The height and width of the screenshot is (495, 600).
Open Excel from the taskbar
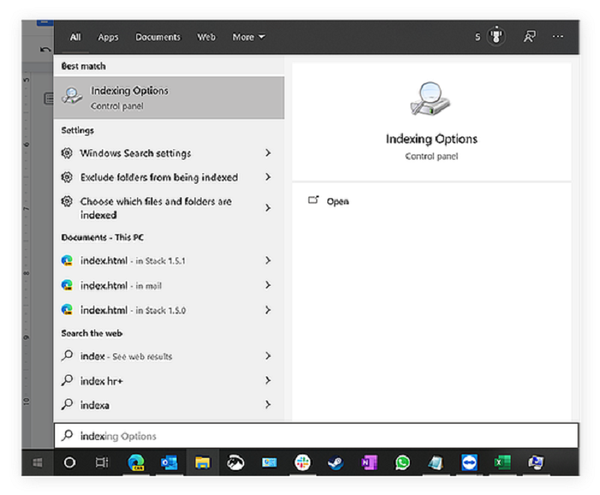502,463
